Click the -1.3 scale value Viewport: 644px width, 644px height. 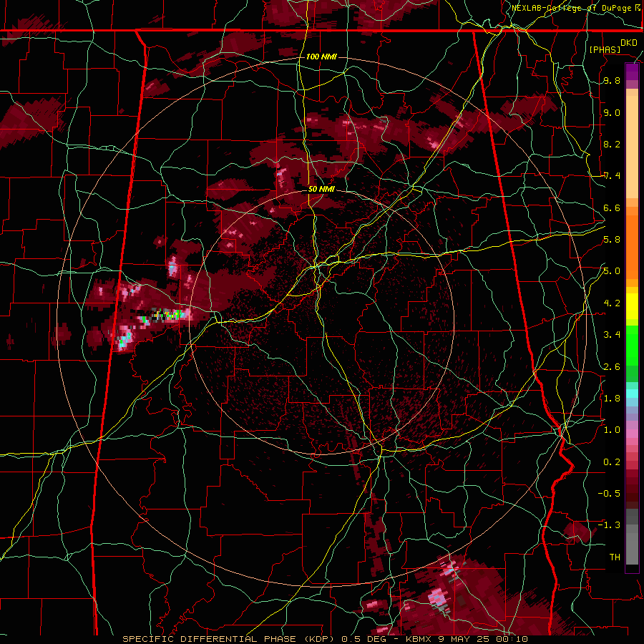coord(609,525)
